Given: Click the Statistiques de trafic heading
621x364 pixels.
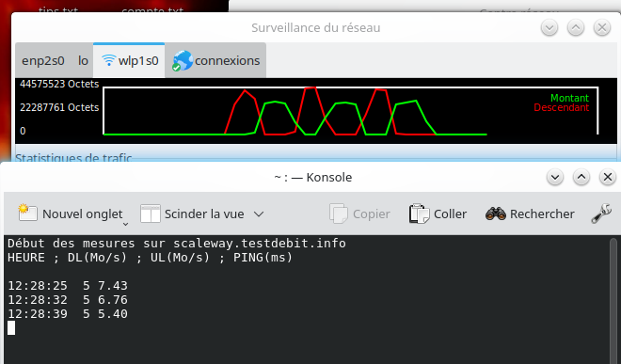Looking at the screenshot, I should pos(73,158).
